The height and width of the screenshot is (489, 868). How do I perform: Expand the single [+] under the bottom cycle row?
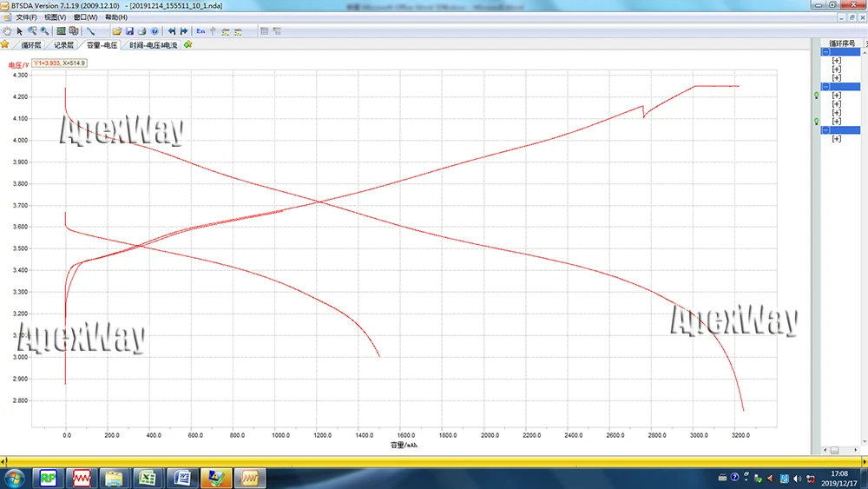[x=837, y=139]
